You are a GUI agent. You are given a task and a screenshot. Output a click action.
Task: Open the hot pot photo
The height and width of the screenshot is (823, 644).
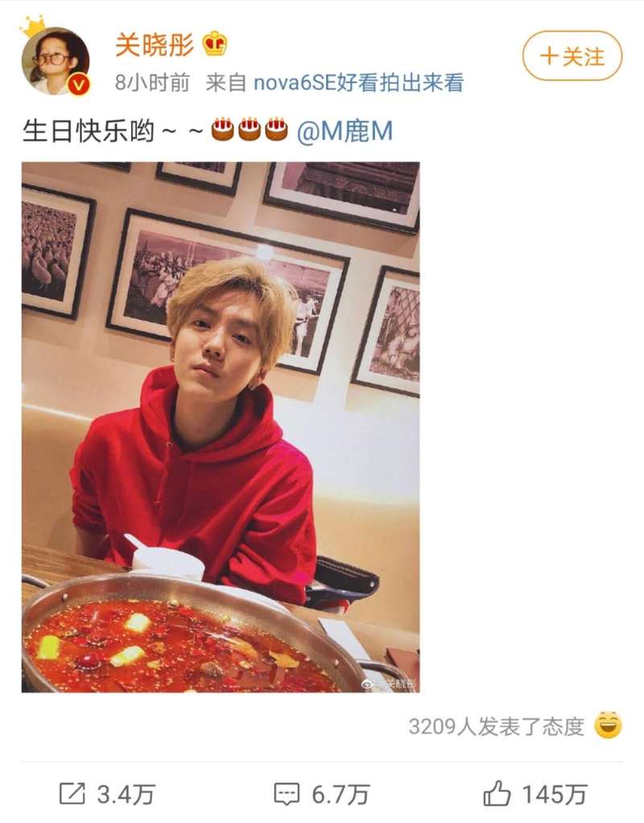click(221, 428)
